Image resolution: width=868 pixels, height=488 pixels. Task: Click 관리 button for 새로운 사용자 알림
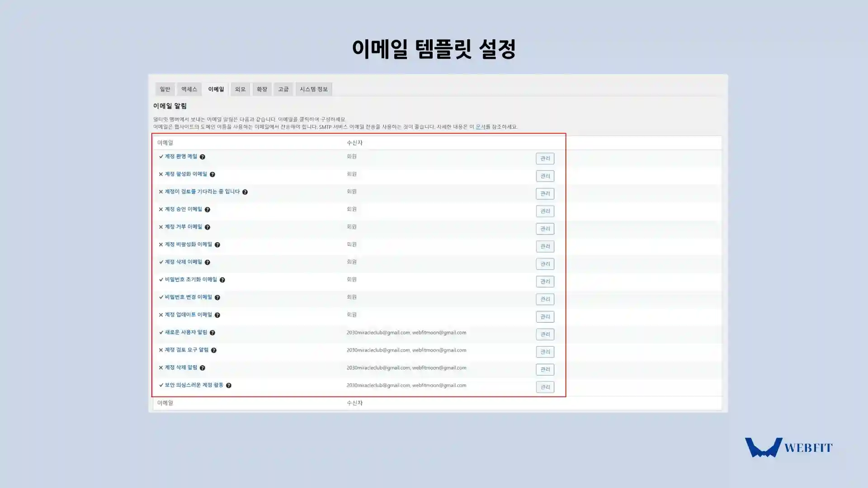click(x=545, y=335)
